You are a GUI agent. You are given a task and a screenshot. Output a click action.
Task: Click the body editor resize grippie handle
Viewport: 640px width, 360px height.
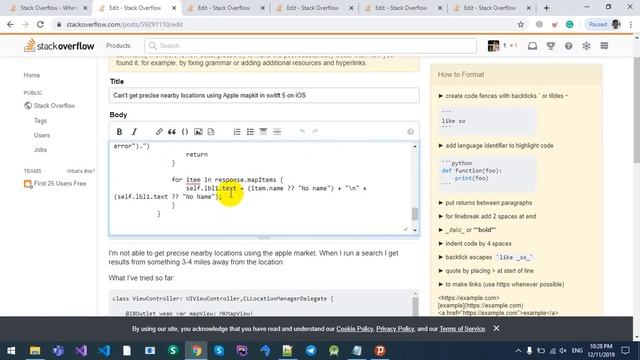click(264, 237)
